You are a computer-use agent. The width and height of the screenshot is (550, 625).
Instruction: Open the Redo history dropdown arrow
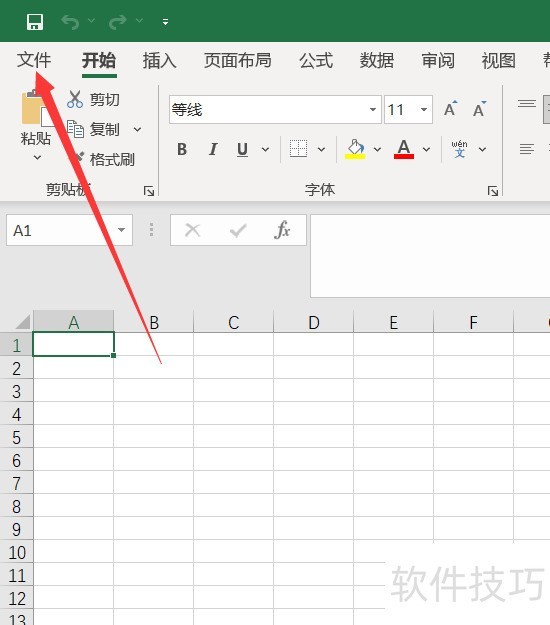[139, 20]
